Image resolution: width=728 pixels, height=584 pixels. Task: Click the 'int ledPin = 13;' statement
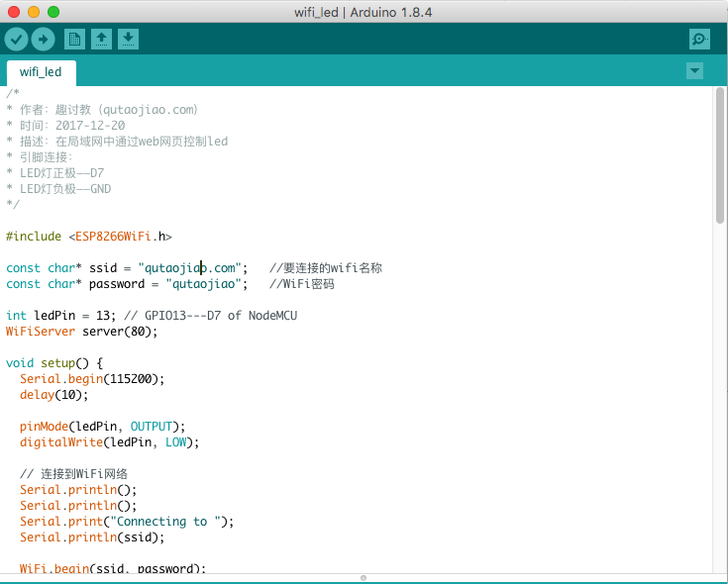(60, 316)
